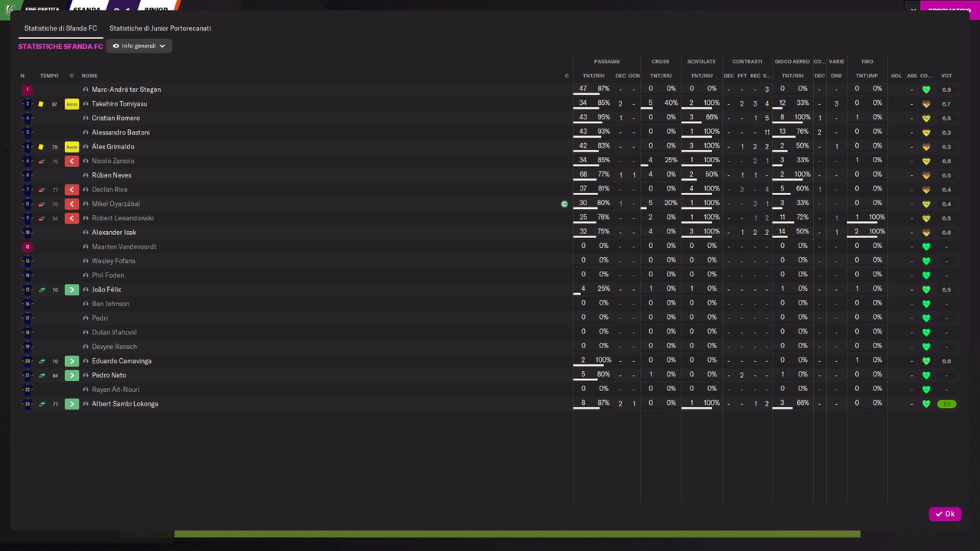Click the player info icon beside Pedri
Viewport: 980px width, 551px height.
pos(86,318)
